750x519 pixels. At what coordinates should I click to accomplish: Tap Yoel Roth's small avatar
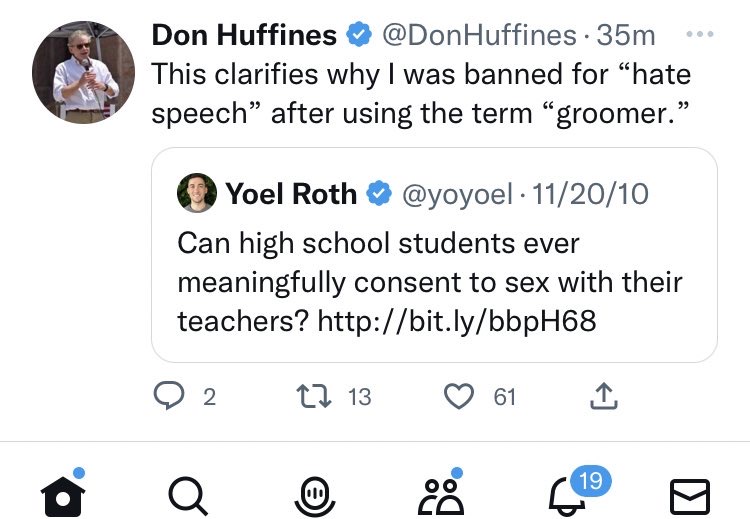click(197, 193)
